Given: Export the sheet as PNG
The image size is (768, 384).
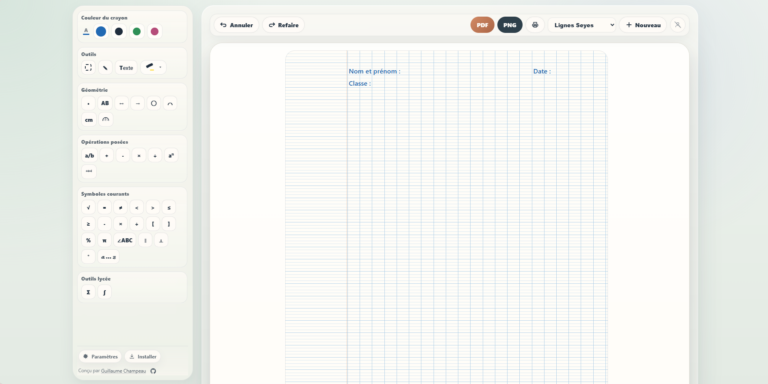Looking at the screenshot, I should pos(510,25).
